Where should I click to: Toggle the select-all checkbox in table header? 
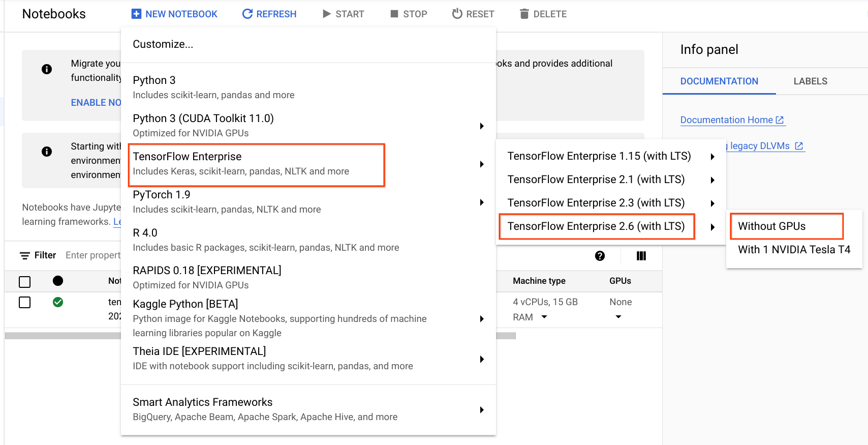tap(24, 282)
